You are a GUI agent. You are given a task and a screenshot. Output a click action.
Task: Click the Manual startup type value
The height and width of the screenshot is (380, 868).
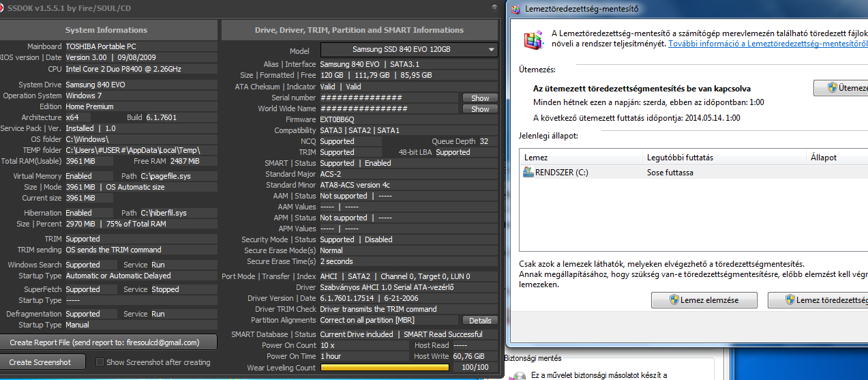click(78, 325)
